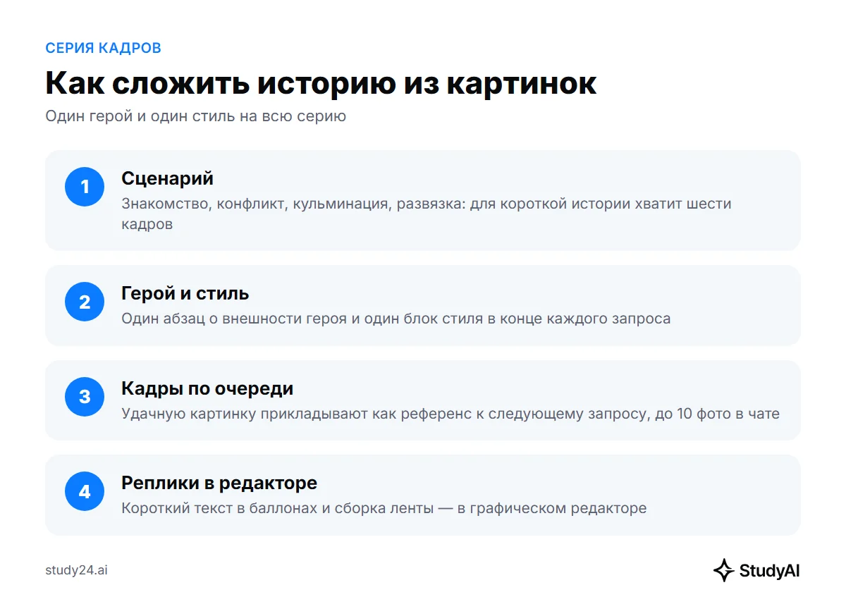Select the 'Реплики в редакторе' step title
Screen dimensions: 846x616
[x=219, y=483]
